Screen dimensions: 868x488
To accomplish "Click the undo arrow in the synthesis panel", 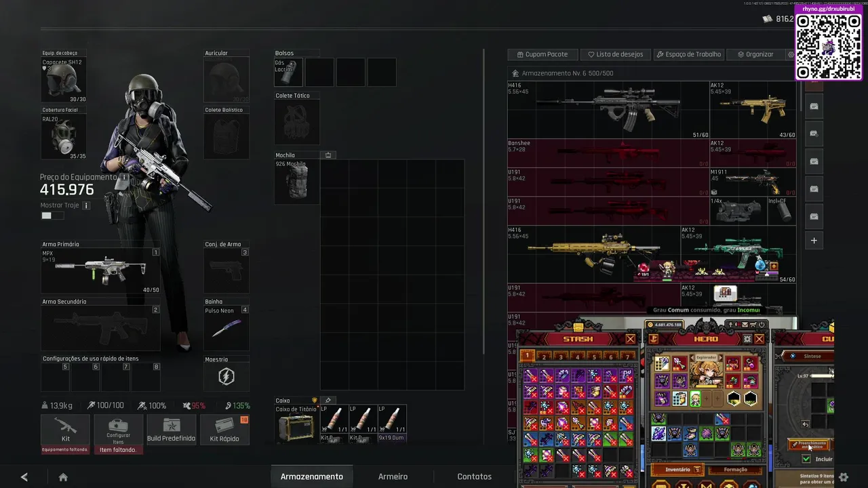I will click(x=806, y=424).
